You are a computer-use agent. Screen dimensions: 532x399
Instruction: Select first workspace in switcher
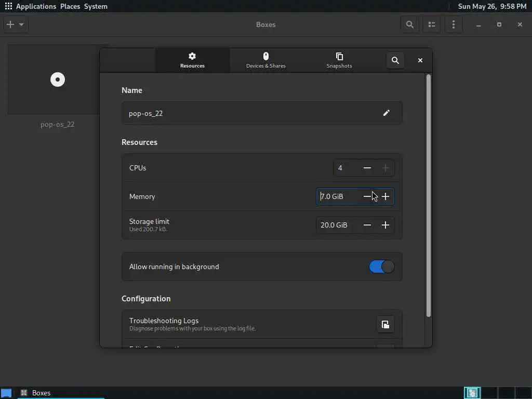[x=472, y=393]
